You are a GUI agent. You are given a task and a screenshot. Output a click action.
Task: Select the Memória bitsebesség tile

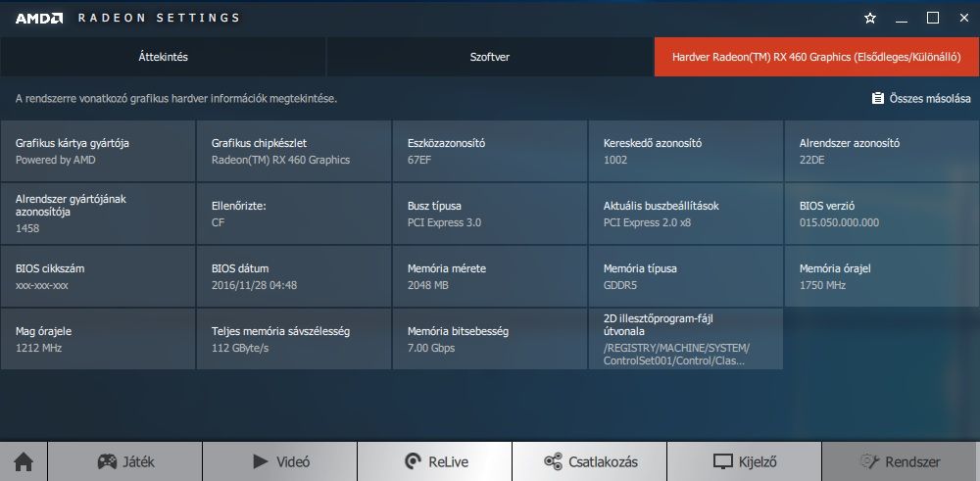click(x=490, y=339)
